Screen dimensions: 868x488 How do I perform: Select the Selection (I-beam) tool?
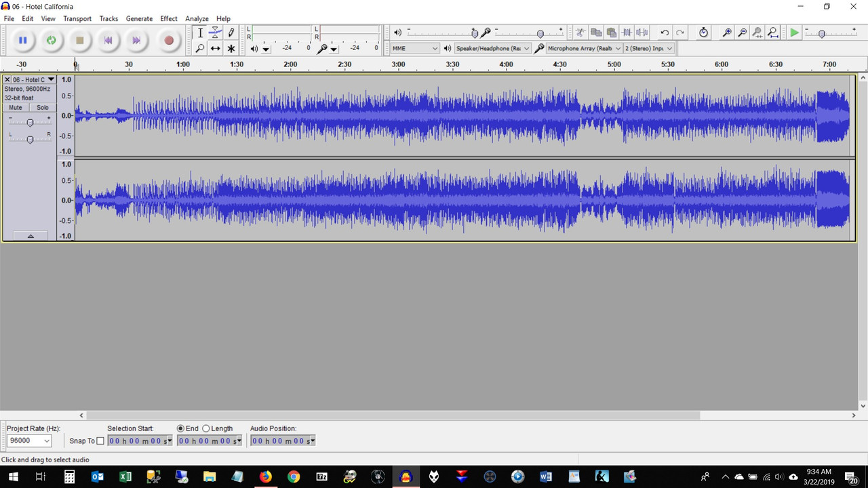(200, 33)
